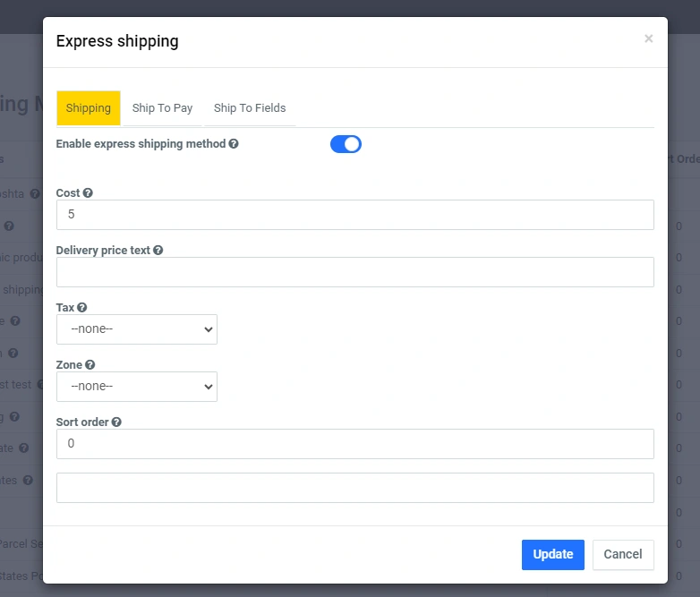Click the empty field below Sort order

(354, 488)
